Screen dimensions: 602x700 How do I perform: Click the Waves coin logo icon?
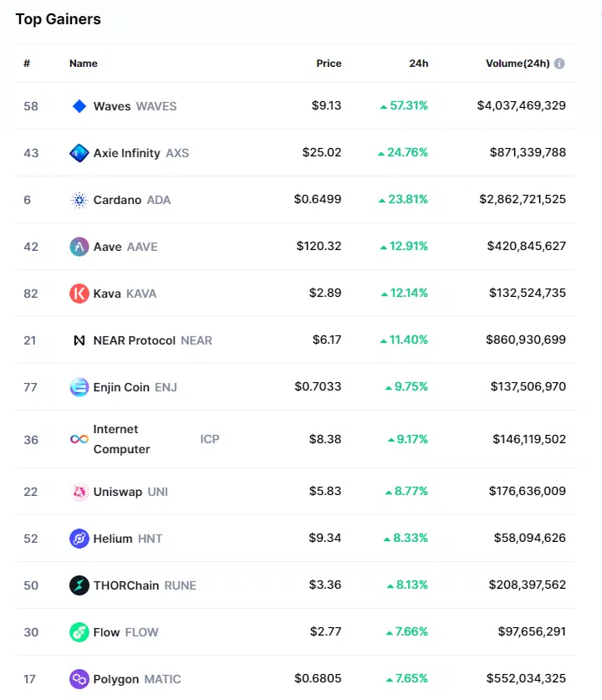(79, 106)
